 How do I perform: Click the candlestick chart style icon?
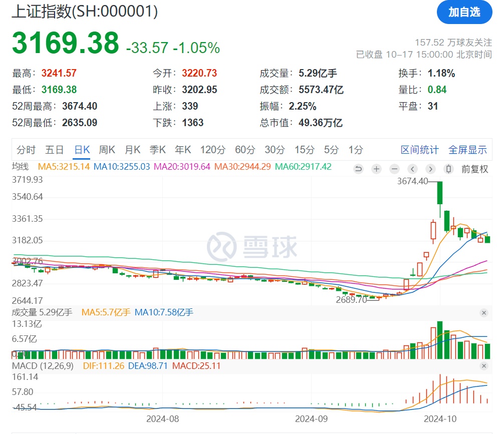coord(449,169)
